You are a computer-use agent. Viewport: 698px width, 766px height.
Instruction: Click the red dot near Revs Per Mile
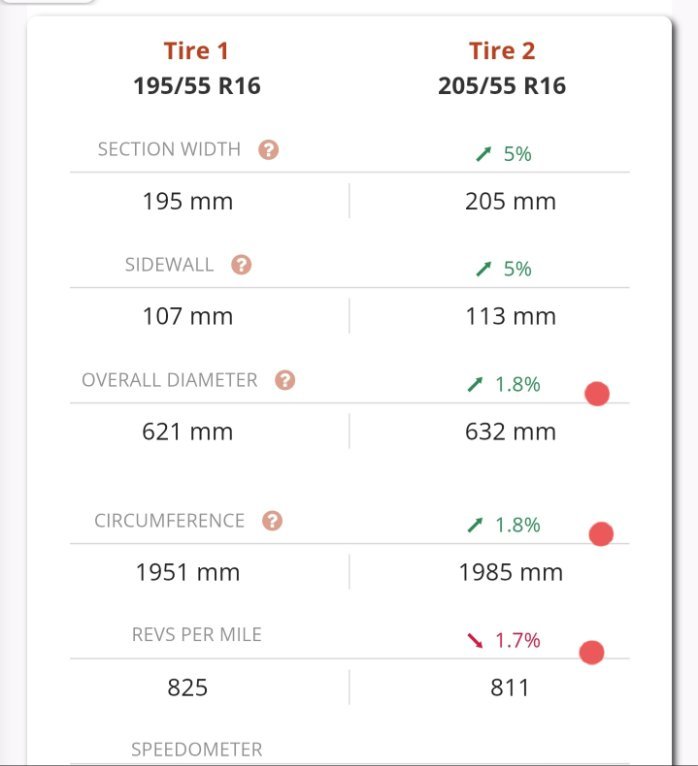click(592, 652)
